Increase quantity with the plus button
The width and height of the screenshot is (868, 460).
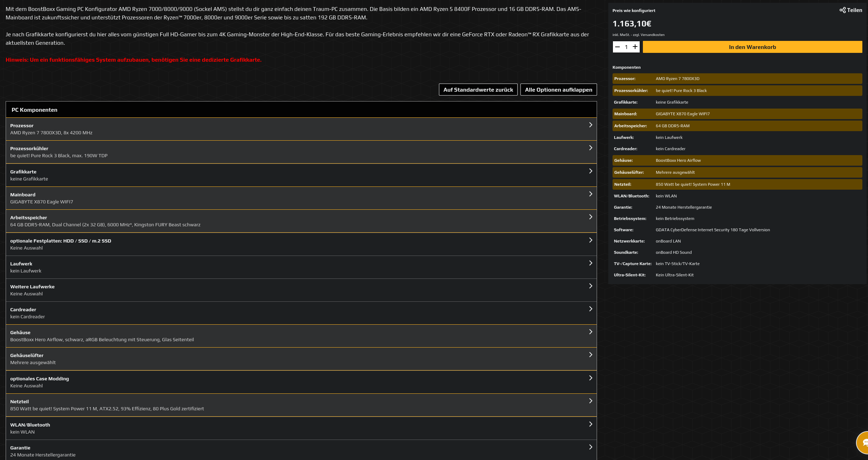pos(635,47)
